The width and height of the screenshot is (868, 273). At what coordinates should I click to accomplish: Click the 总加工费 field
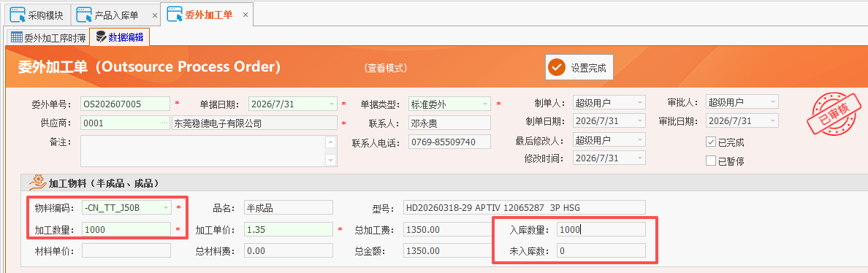tap(447, 229)
